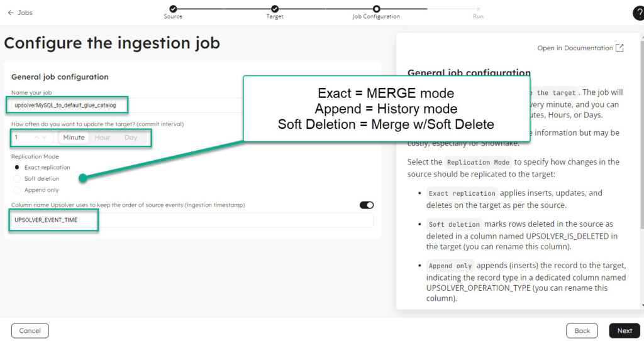Choose Hour as commit interval unit
Screen dimensions: 644x341
pos(103,138)
